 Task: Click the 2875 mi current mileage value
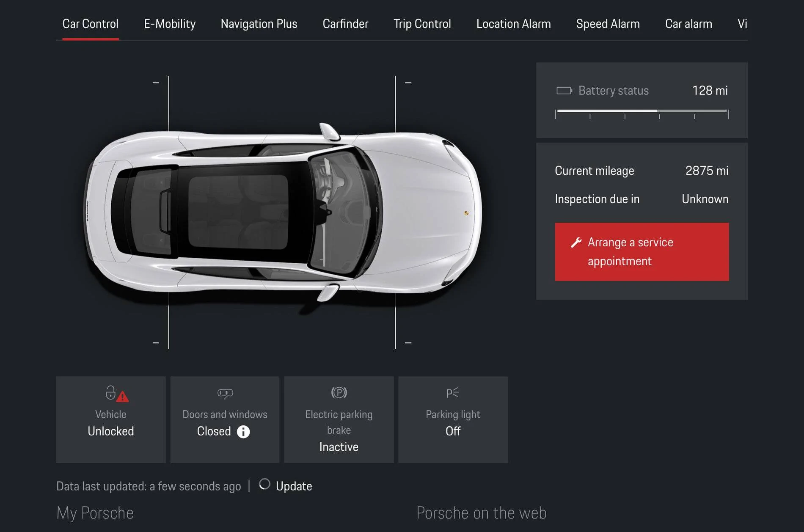click(707, 171)
